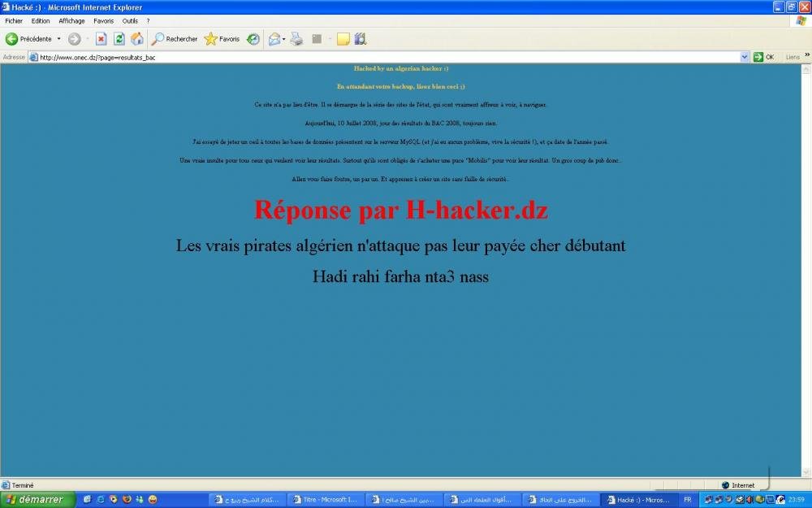This screenshot has width=812, height=508.
Task: Open the History clock icon
Action: (x=253, y=39)
